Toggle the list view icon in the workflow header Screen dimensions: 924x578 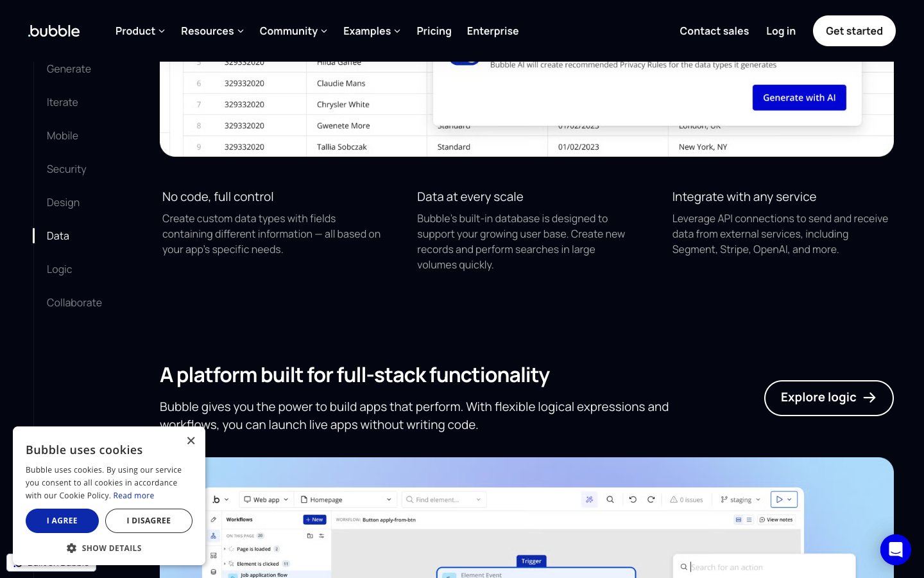749,520
